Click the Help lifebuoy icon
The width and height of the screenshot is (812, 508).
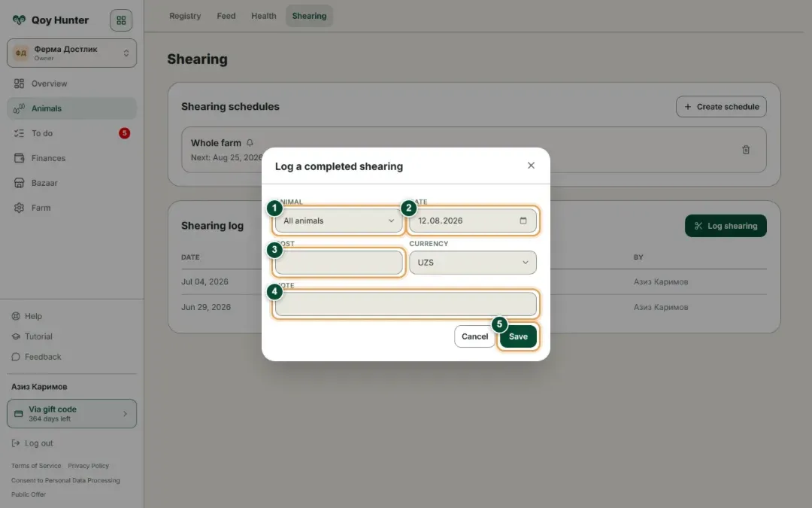[x=16, y=316]
